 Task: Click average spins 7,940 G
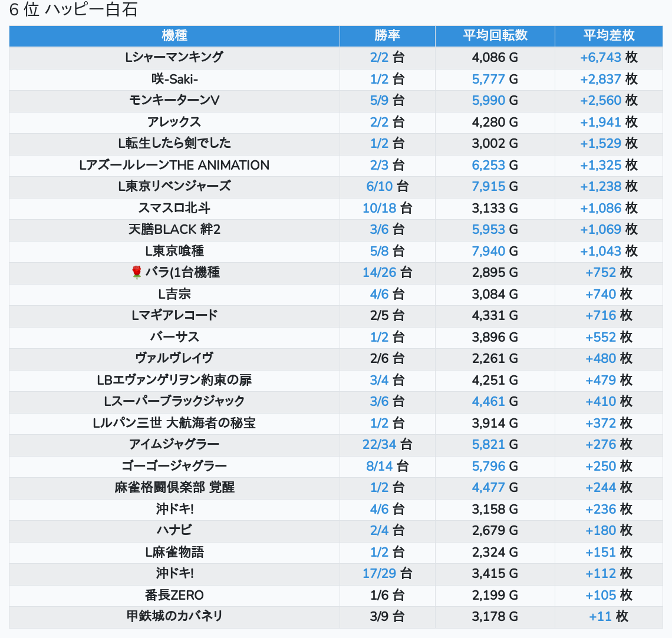495,251
